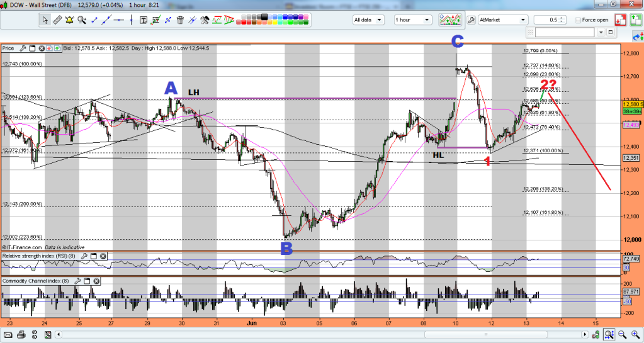The height and width of the screenshot is (343, 644).
Task: Pick the ruler measurement tool
Action: point(57,20)
